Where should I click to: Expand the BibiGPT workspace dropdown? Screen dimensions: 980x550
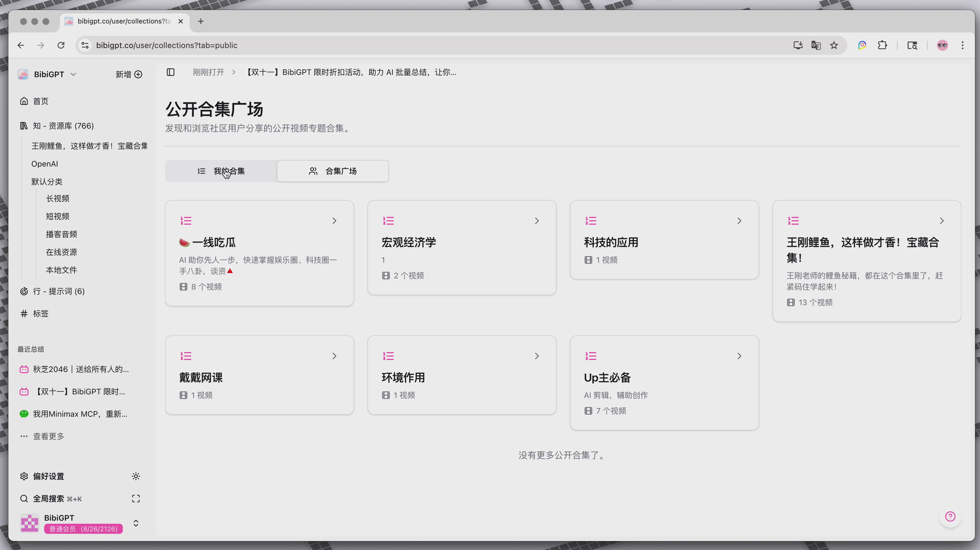point(73,74)
